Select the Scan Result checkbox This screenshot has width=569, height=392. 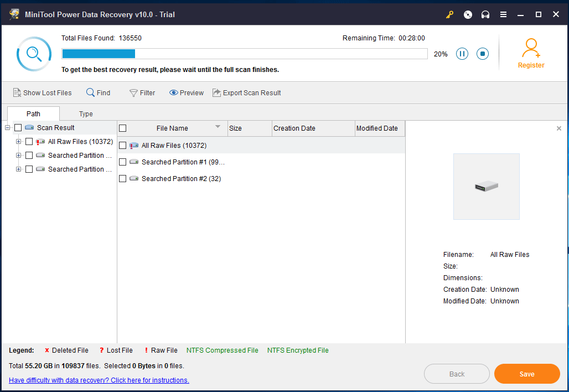click(x=18, y=127)
